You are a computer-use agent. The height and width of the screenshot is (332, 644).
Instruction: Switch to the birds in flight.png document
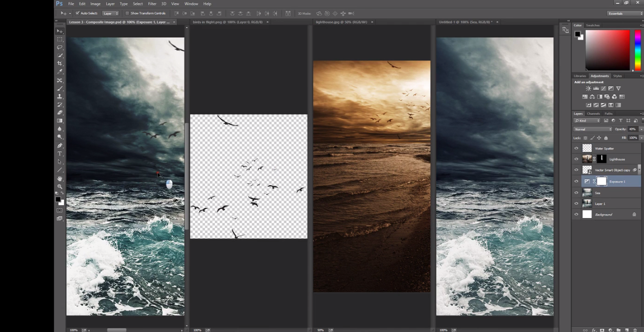point(227,22)
